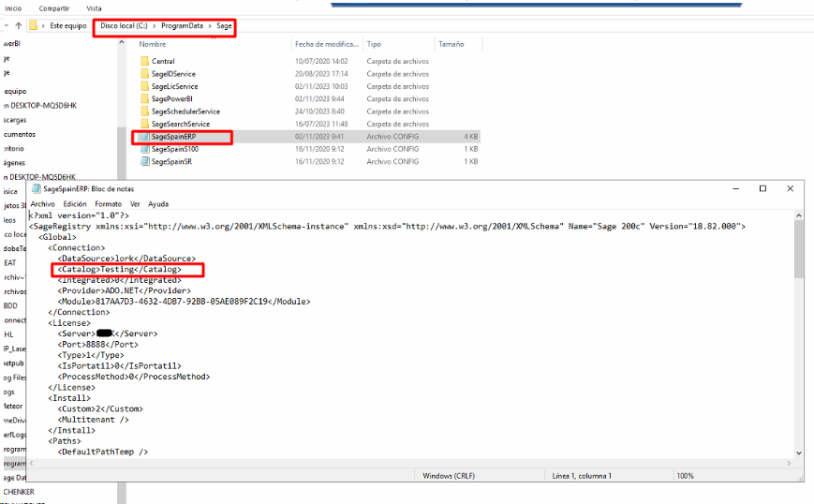Open the Edición menu in Notepad
814x504 pixels.
pyautogui.click(x=75, y=204)
